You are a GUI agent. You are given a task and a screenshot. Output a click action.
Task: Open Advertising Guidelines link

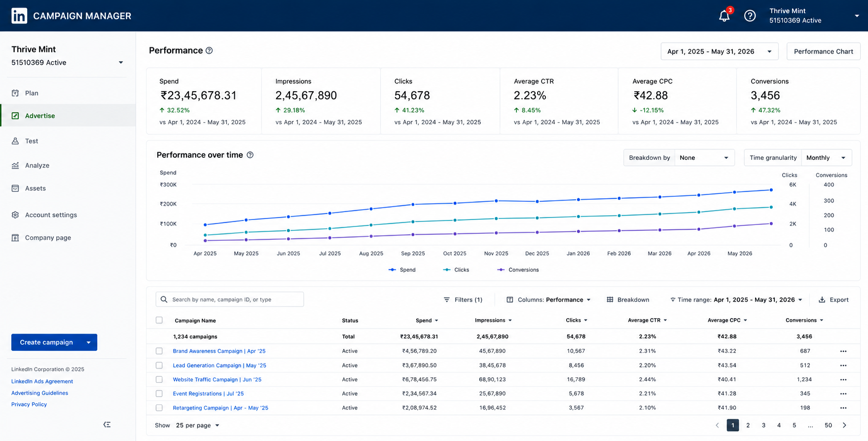tap(39, 393)
